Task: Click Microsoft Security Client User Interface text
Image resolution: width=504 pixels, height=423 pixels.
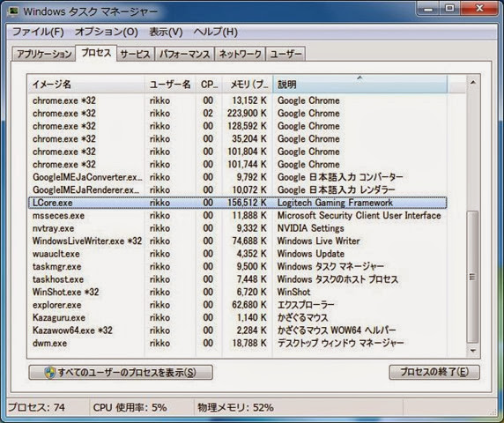Action: pyautogui.click(x=359, y=215)
